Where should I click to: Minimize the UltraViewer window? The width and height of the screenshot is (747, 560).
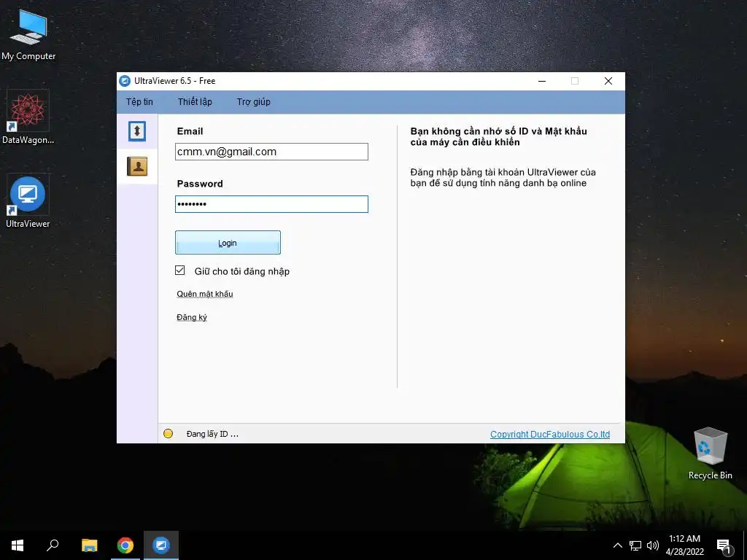pos(542,81)
